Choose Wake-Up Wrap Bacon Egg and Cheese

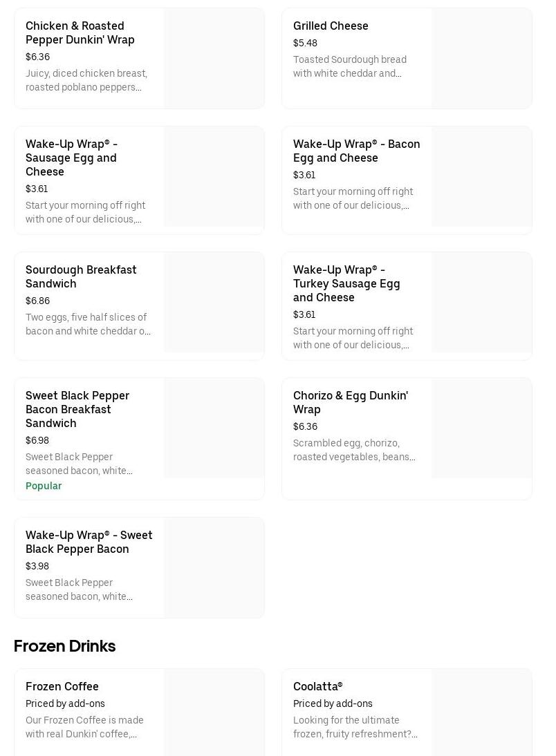click(356, 151)
